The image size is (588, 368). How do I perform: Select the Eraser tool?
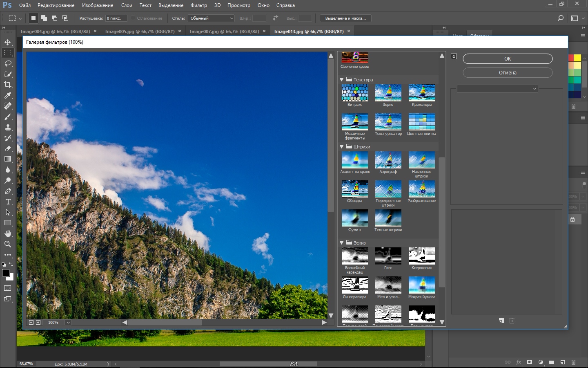point(8,148)
